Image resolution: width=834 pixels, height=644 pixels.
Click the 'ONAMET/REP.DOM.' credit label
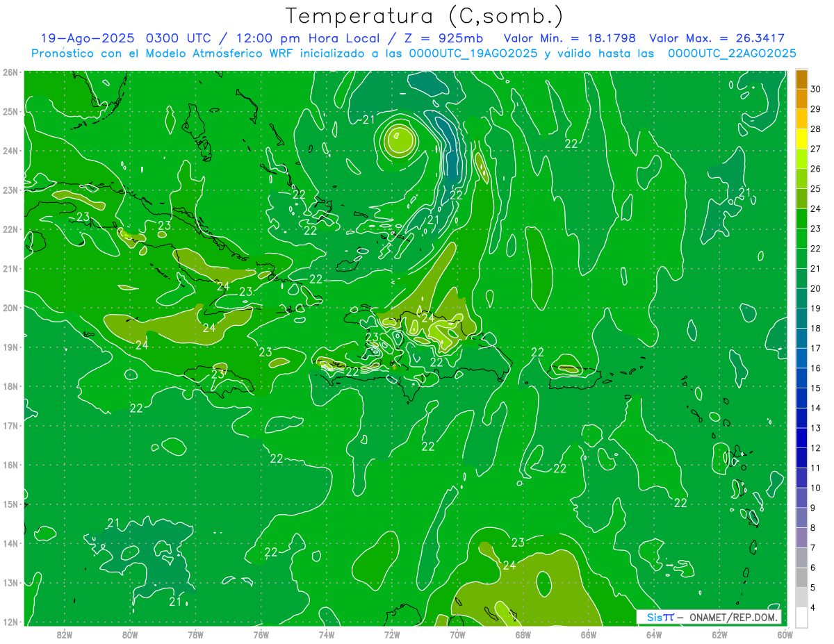pos(734,617)
